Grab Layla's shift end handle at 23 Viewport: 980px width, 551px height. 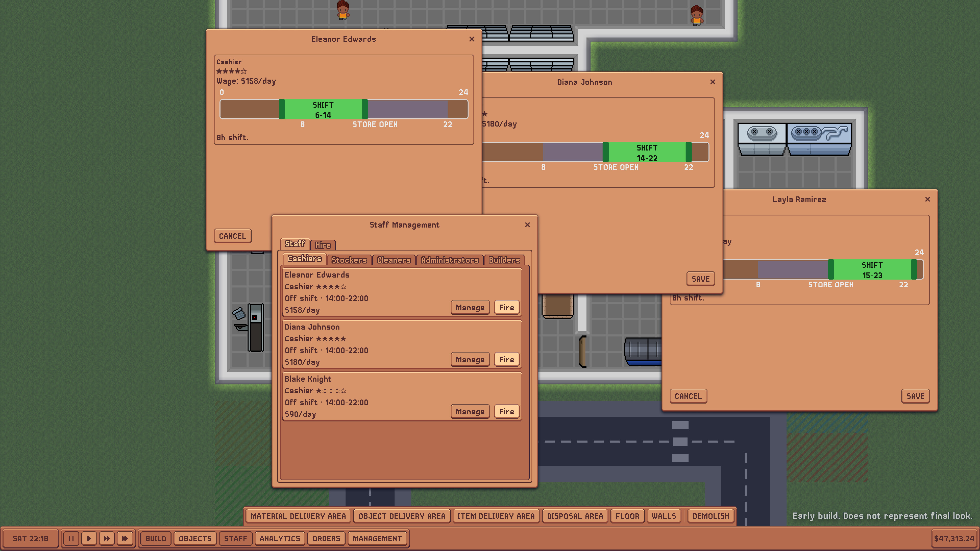914,270
